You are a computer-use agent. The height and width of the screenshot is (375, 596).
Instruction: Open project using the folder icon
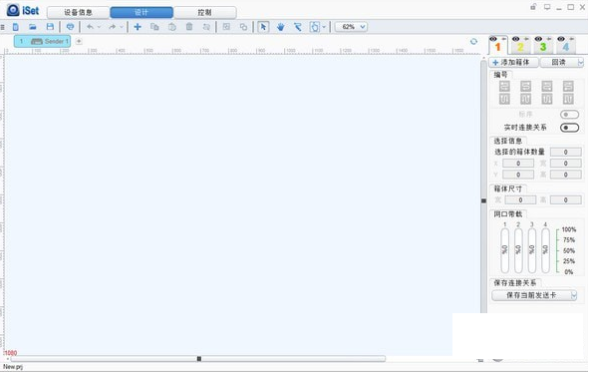(x=33, y=27)
